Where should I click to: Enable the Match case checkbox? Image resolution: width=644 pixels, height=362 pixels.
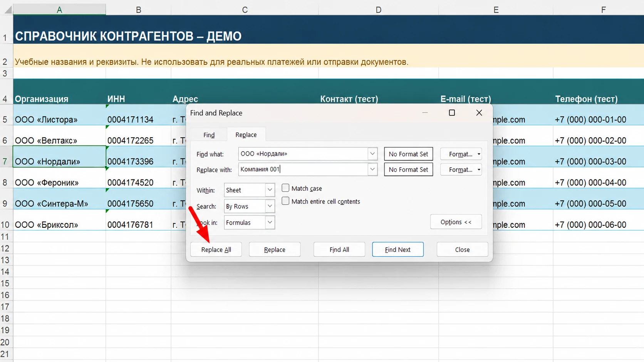point(285,188)
